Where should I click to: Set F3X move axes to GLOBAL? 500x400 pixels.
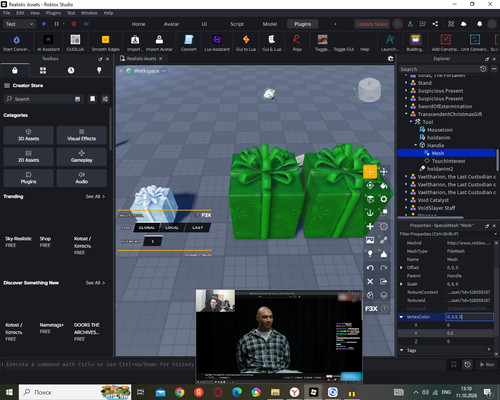pyautogui.click(x=147, y=228)
